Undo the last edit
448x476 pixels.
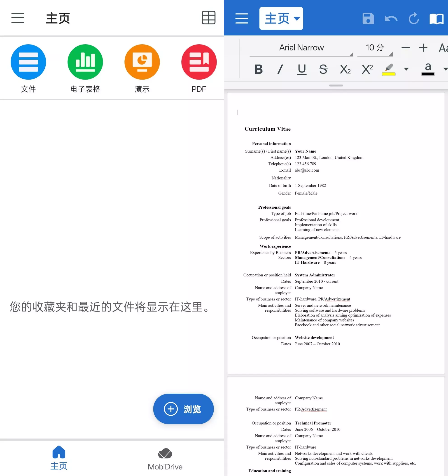point(391,19)
